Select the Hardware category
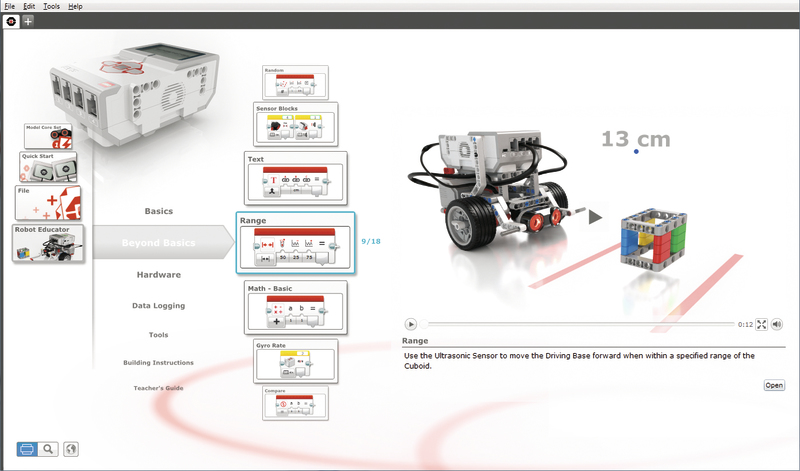The image size is (800, 471). click(159, 275)
